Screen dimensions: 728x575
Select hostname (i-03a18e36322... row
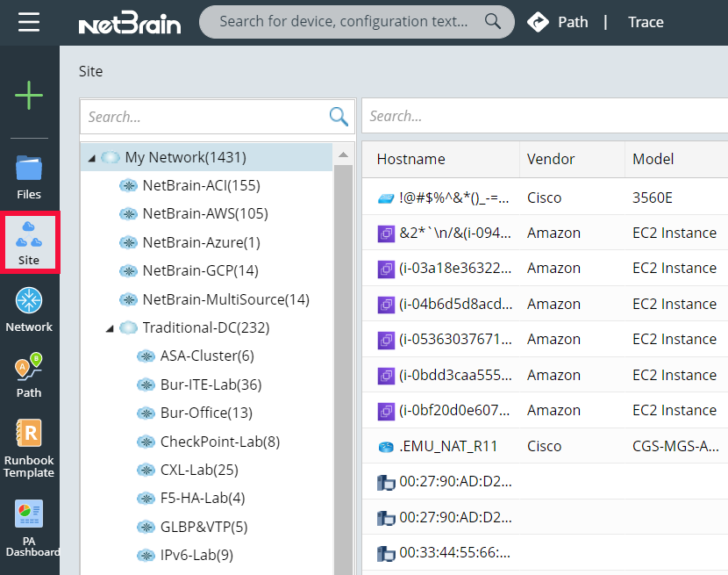[455, 269]
